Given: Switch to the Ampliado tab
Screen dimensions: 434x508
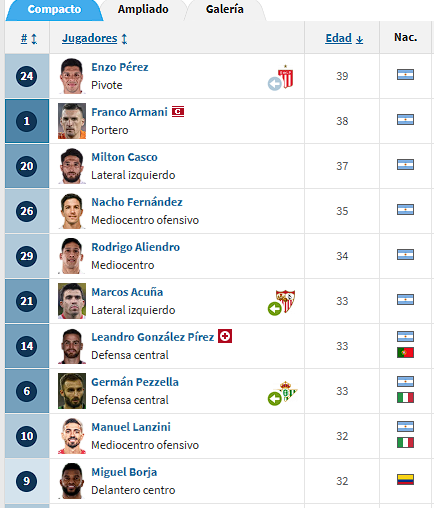Looking at the screenshot, I should 143,9.
